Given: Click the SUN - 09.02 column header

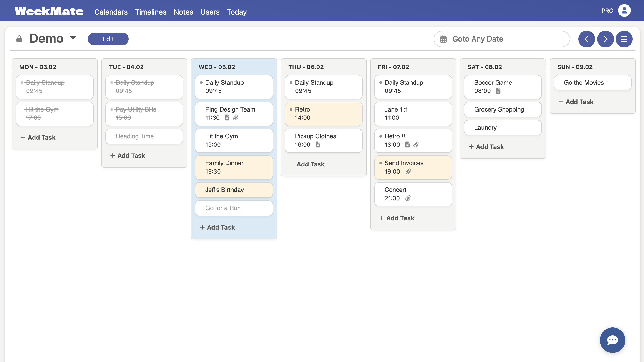Looking at the screenshot, I should click(x=575, y=67).
